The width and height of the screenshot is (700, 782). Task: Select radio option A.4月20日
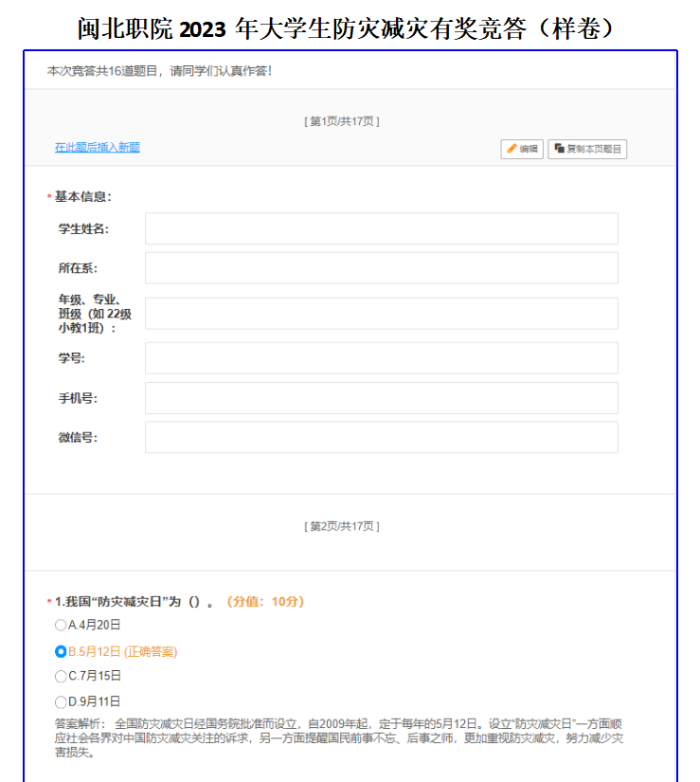point(61,626)
